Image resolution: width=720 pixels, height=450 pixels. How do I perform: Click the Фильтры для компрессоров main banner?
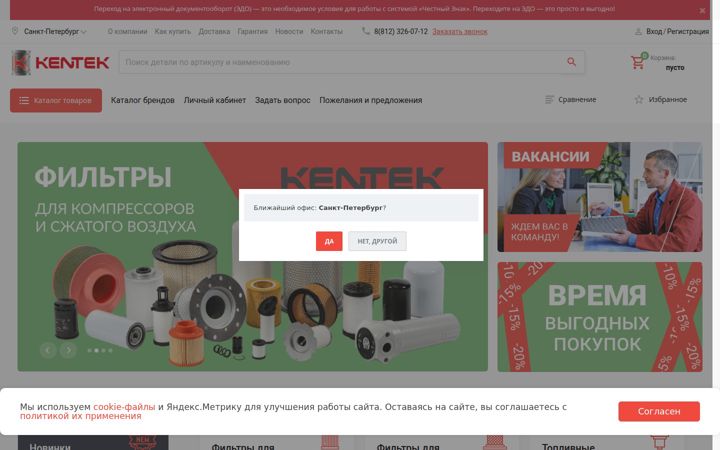253,257
